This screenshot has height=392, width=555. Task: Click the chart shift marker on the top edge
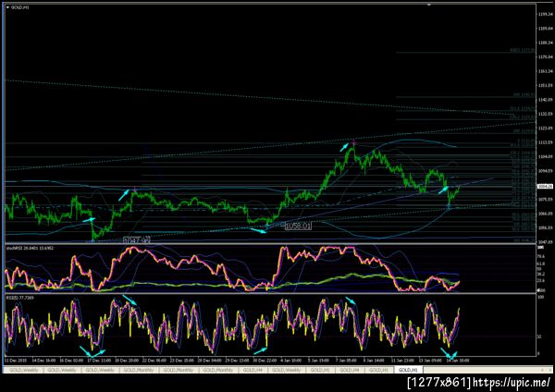[x=429, y=5]
